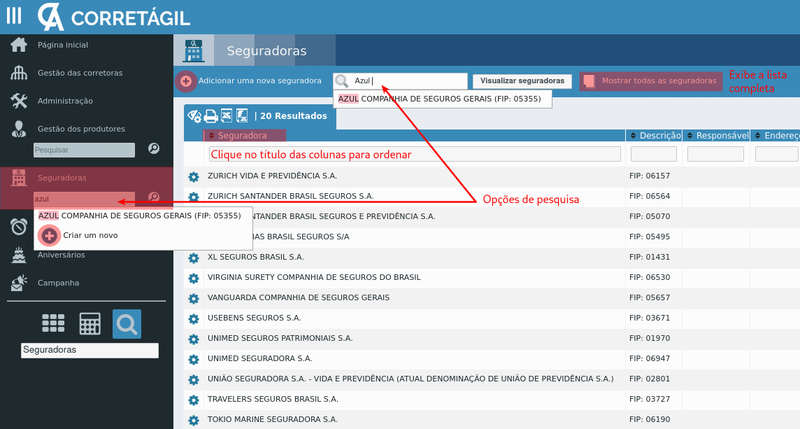Focus the Descrição column filter field
The image size is (800, 429).
tap(654, 154)
